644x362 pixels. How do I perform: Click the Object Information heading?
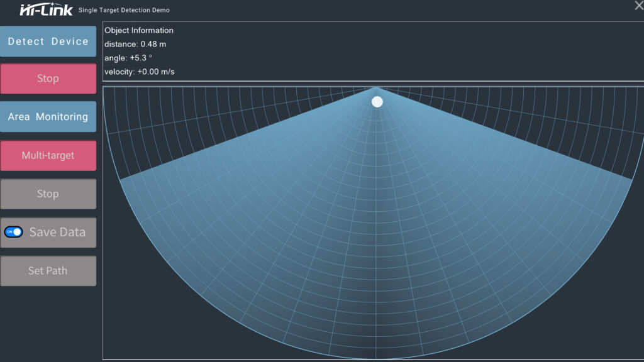tap(139, 30)
